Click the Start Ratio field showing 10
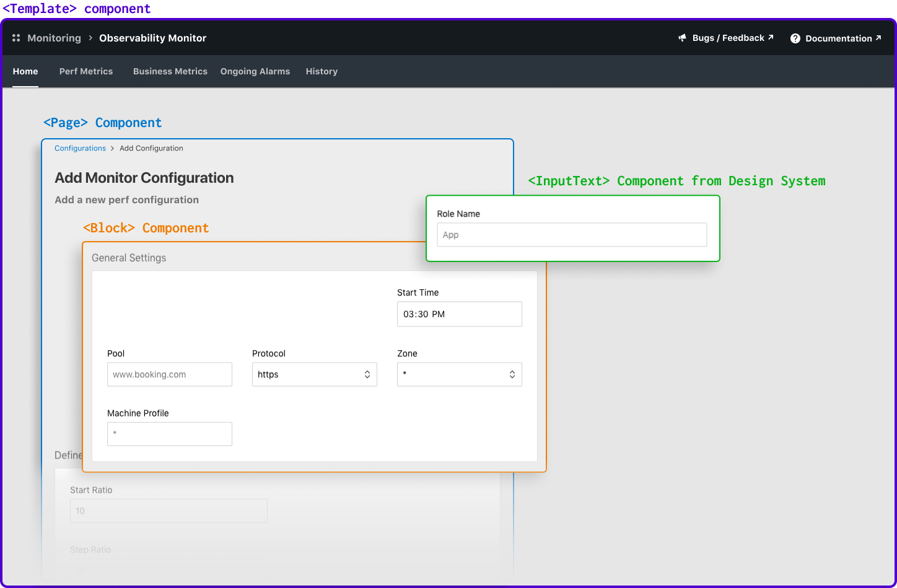The image size is (897, 588). click(168, 511)
